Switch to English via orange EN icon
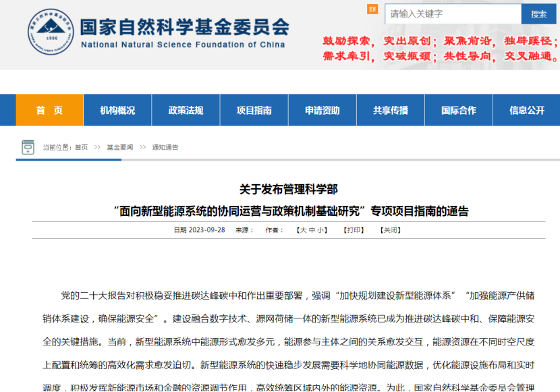Viewport: 560px width, 392px height. 372,9
